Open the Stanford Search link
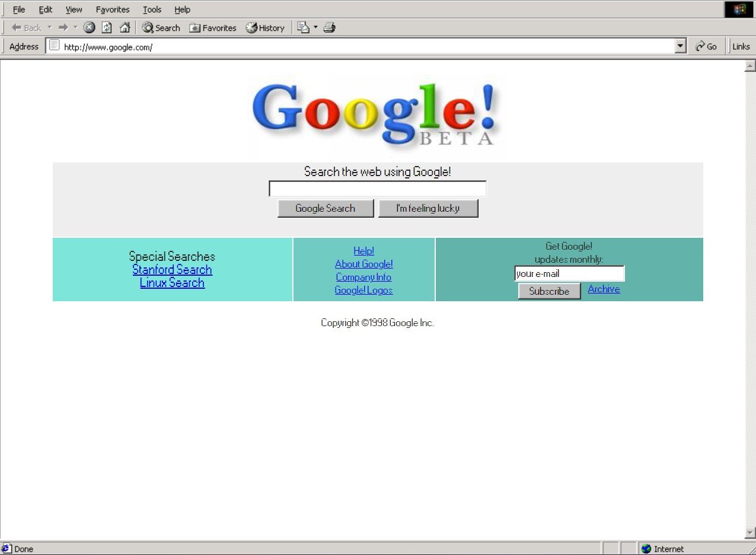This screenshot has height=555, width=756. pos(172,270)
